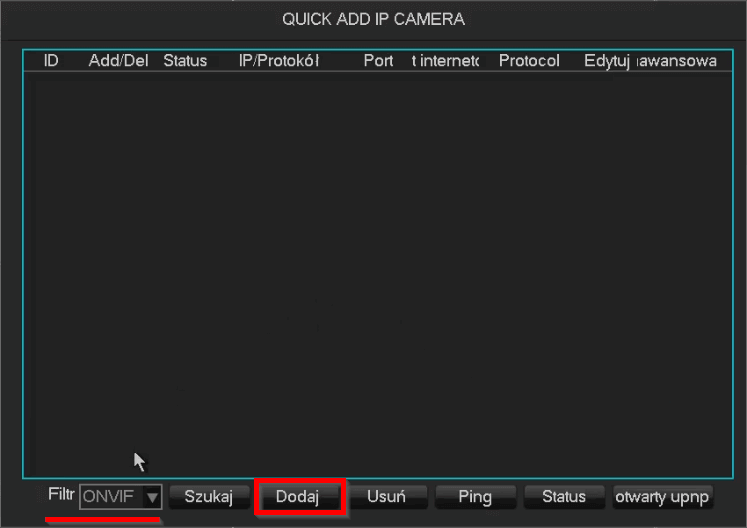Viewport: 747px width, 528px height.
Task: Click the IP/Protokół column header
Action: click(279, 61)
